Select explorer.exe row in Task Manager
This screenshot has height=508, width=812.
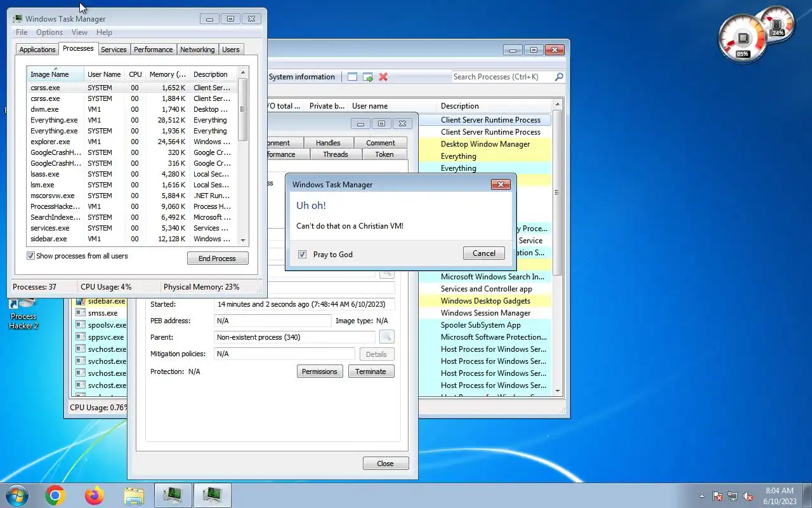pyautogui.click(x=132, y=142)
